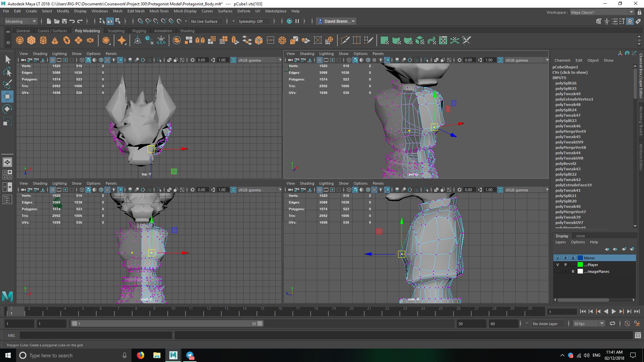Open the Maya Classic workspace dropdown
Viewport: 644px width, 362px height.
[602, 12]
